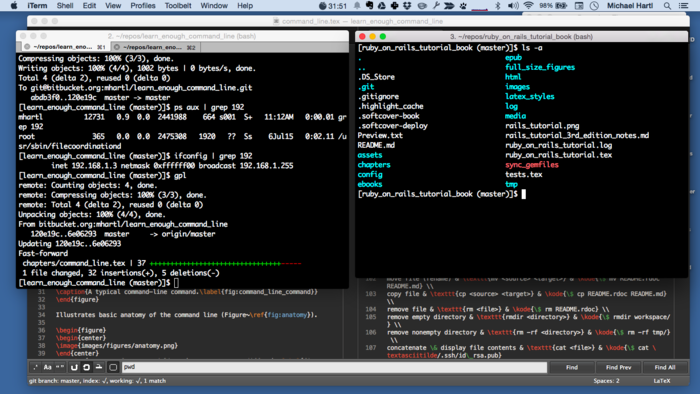Click the paw print menu bar icon

point(463,6)
